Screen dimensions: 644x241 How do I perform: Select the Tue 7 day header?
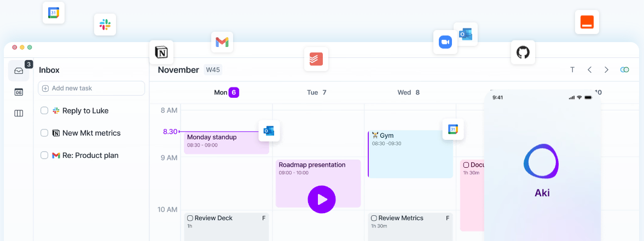click(317, 93)
